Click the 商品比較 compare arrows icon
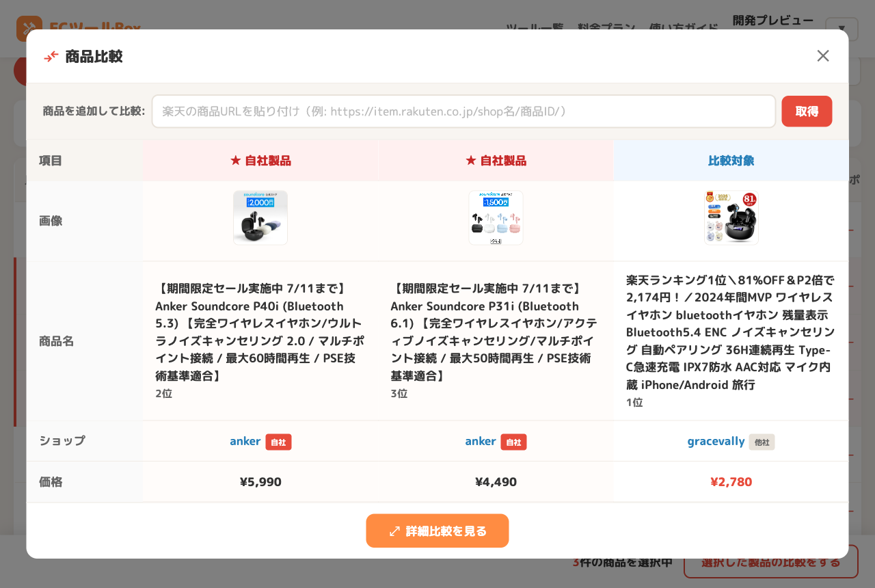This screenshot has height=588, width=875. [51, 56]
